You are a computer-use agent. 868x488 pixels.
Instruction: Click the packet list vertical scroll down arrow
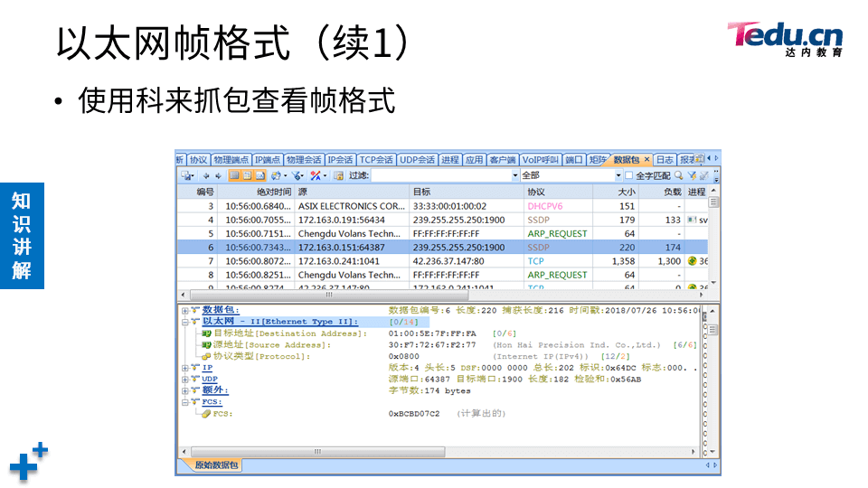coord(713,283)
